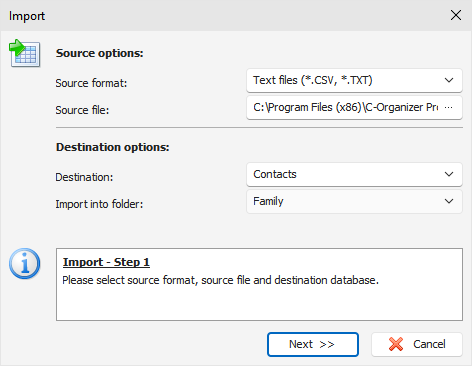The height and width of the screenshot is (366, 472).
Task: Click the Source format: label
Action: 91,83
